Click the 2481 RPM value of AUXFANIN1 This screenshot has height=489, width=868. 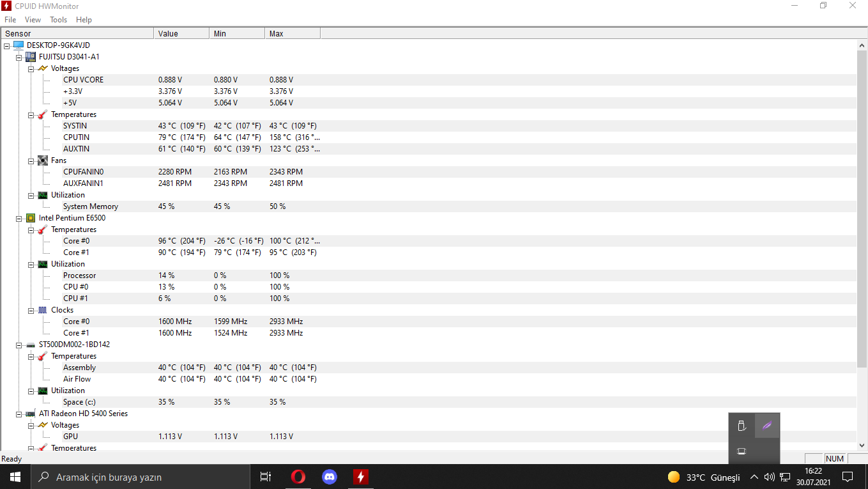(175, 183)
